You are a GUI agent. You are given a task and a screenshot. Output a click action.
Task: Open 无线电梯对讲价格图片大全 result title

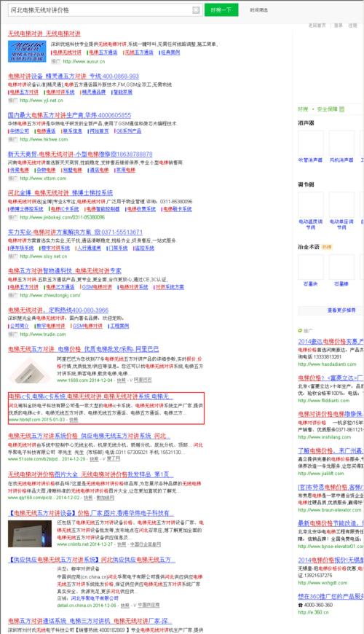point(90,474)
